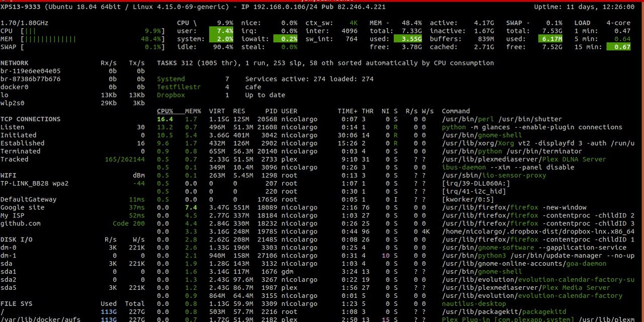Click the MEM used 3.55G value
Screen dimensions: 644x322
pos(408,39)
